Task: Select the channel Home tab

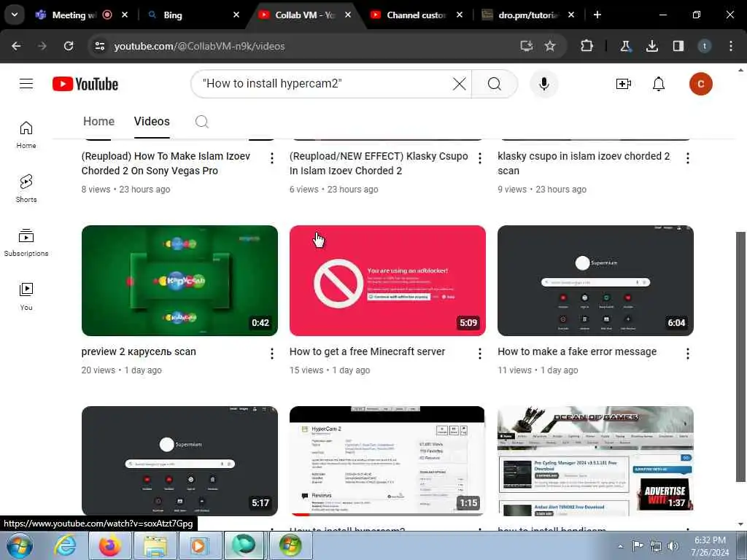Action: click(x=98, y=122)
